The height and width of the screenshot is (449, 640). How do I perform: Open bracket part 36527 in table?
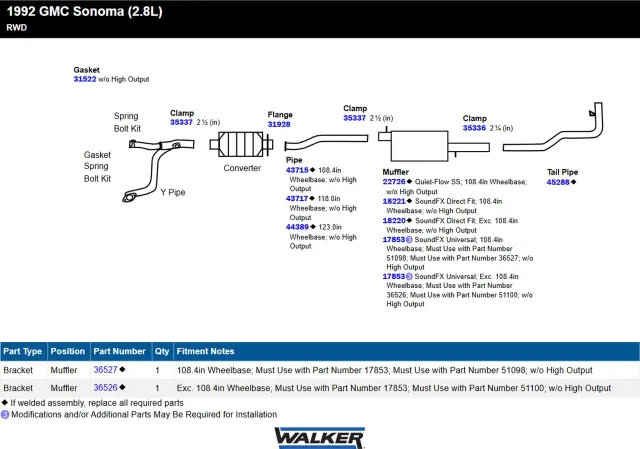coord(105,370)
